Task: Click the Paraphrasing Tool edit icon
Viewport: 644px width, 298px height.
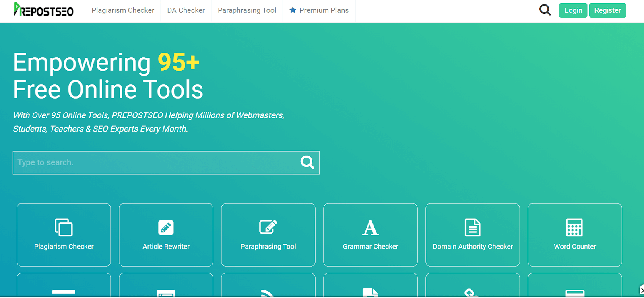Action: click(268, 227)
